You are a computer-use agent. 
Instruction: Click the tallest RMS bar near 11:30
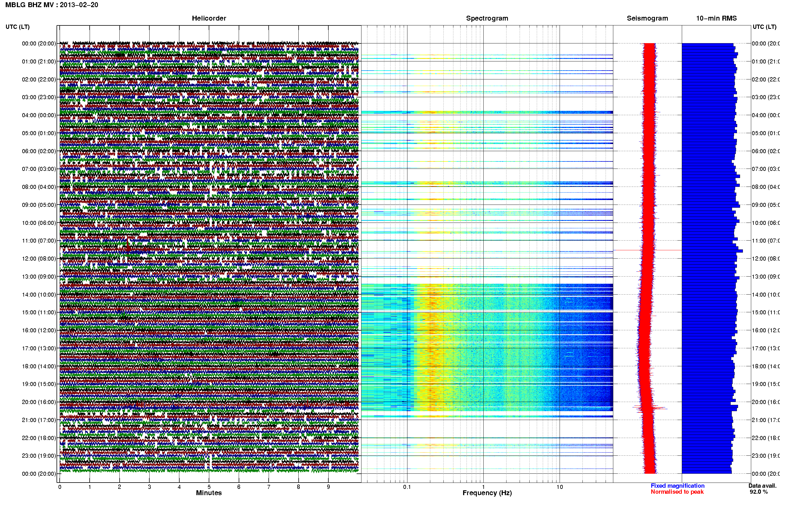(712, 251)
